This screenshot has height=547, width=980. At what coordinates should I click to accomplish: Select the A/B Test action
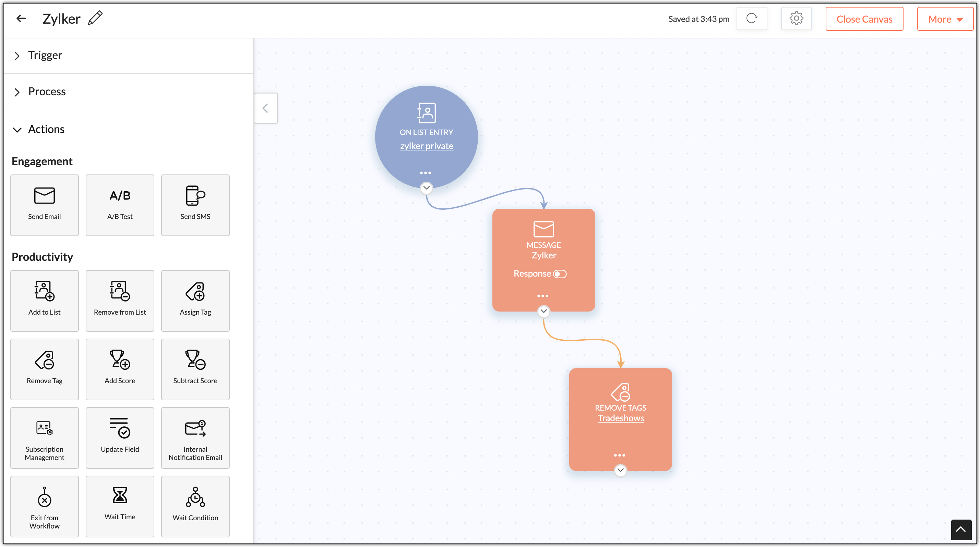click(x=120, y=205)
